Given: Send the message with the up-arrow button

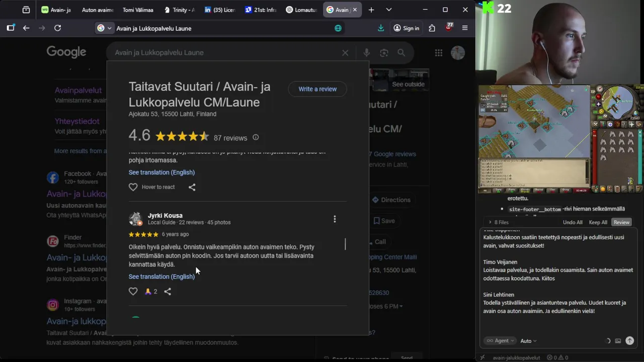Looking at the screenshot, I should [x=629, y=340].
